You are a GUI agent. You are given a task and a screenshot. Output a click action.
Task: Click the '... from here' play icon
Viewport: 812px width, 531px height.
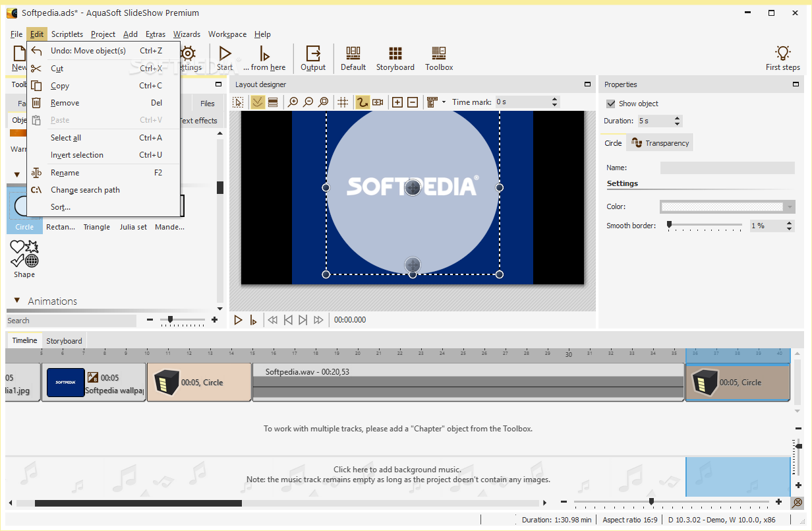[x=264, y=53]
